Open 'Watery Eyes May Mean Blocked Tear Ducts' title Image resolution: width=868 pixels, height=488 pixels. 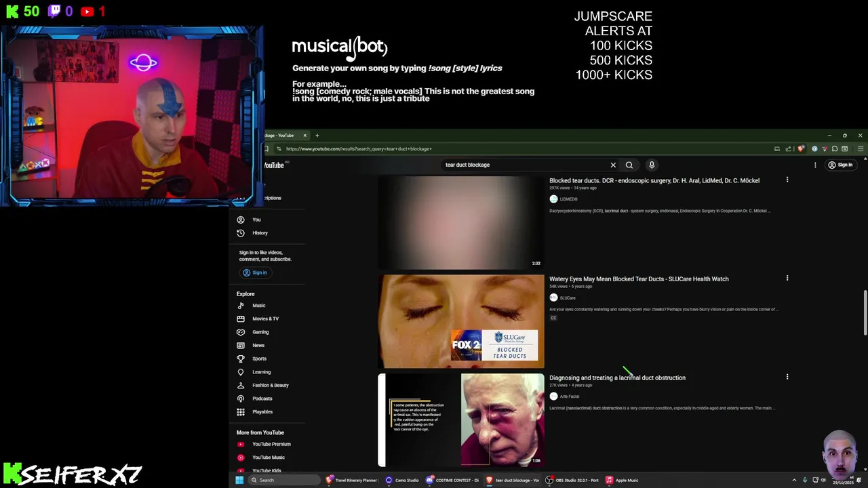pos(639,279)
